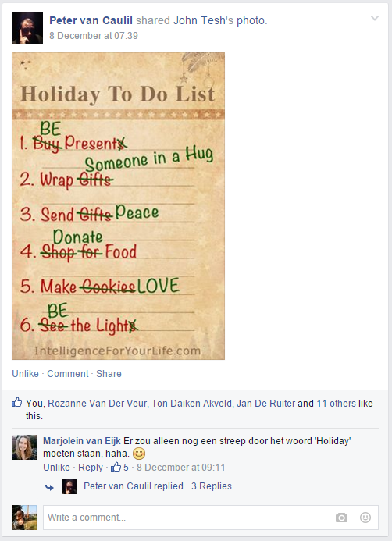Screen dimensions: 392x541
Task: Expand the 3 Replies thread
Action: 211,486
